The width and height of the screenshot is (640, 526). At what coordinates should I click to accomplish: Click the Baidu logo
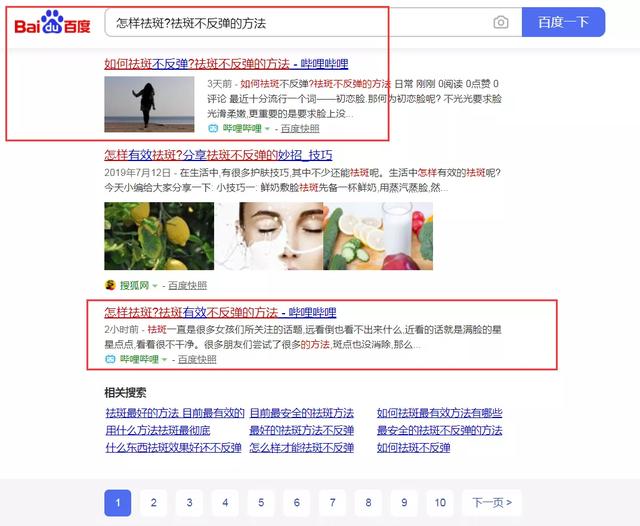(52, 22)
